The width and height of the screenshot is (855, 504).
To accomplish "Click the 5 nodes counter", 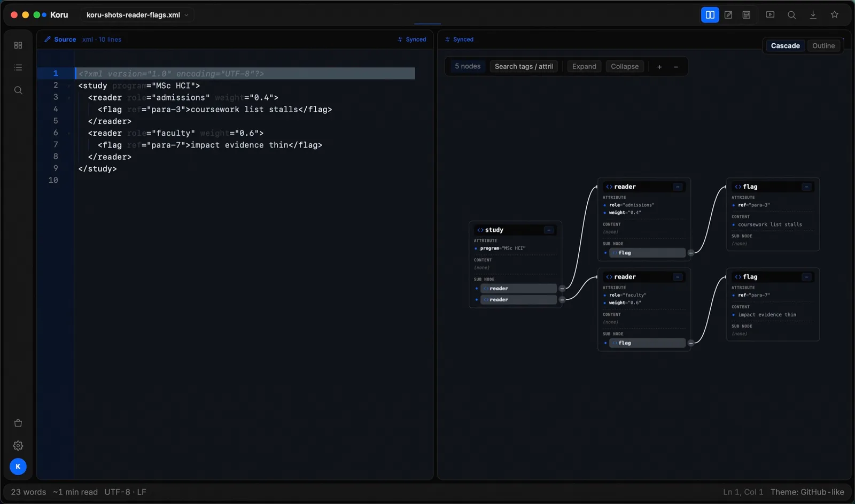I will (468, 66).
